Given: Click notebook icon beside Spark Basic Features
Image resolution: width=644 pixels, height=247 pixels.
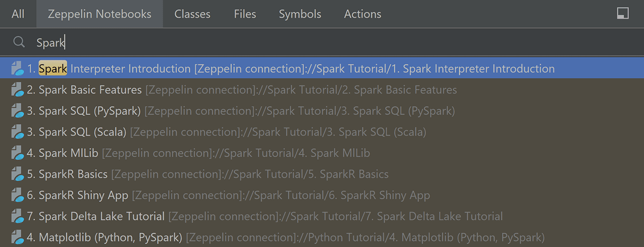Looking at the screenshot, I should click(17, 90).
